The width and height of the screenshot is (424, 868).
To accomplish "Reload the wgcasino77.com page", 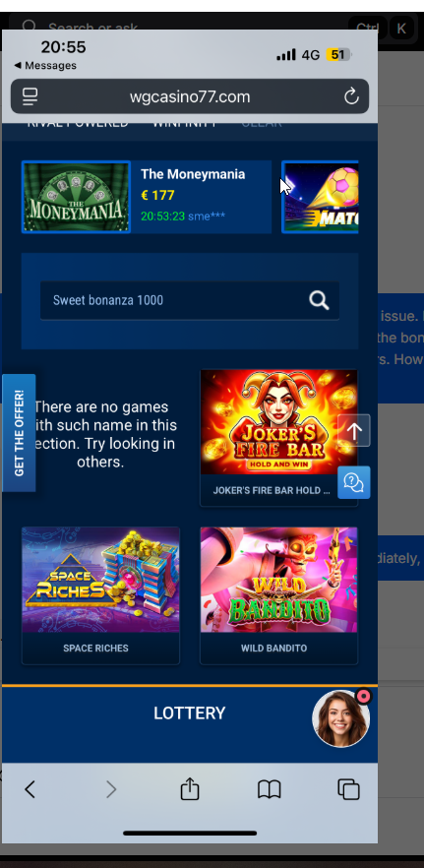I will (351, 96).
